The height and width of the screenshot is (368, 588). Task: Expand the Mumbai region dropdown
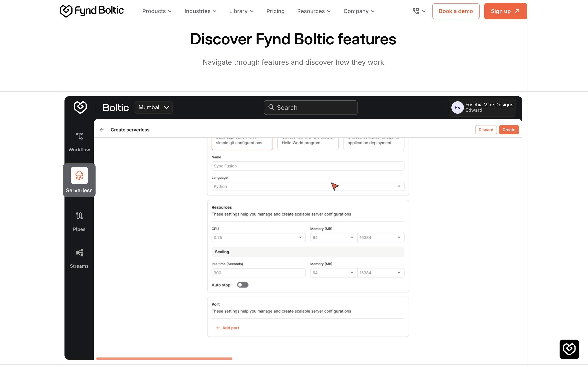point(154,107)
